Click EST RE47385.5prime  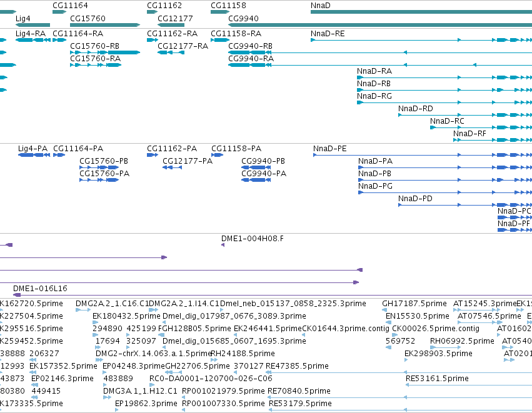click(399, 372)
